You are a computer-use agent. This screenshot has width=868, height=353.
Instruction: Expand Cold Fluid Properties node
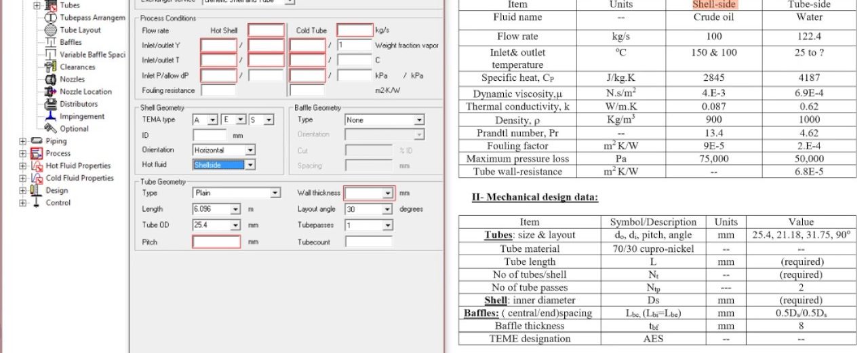coord(23,178)
